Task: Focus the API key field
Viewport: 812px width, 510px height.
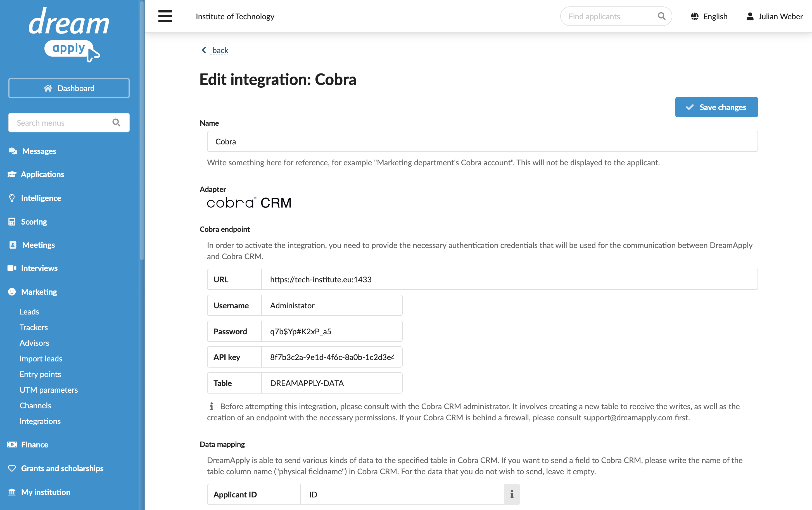Action: [x=332, y=357]
